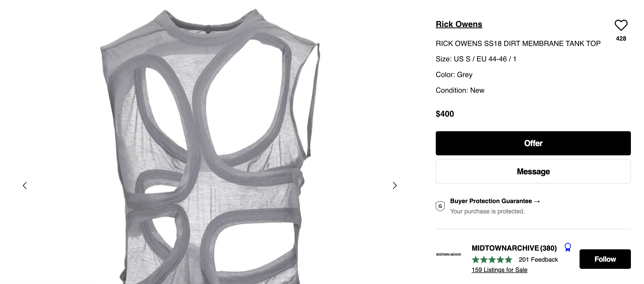Click the 428 likes count
The width and height of the screenshot is (644, 284).
tap(621, 39)
